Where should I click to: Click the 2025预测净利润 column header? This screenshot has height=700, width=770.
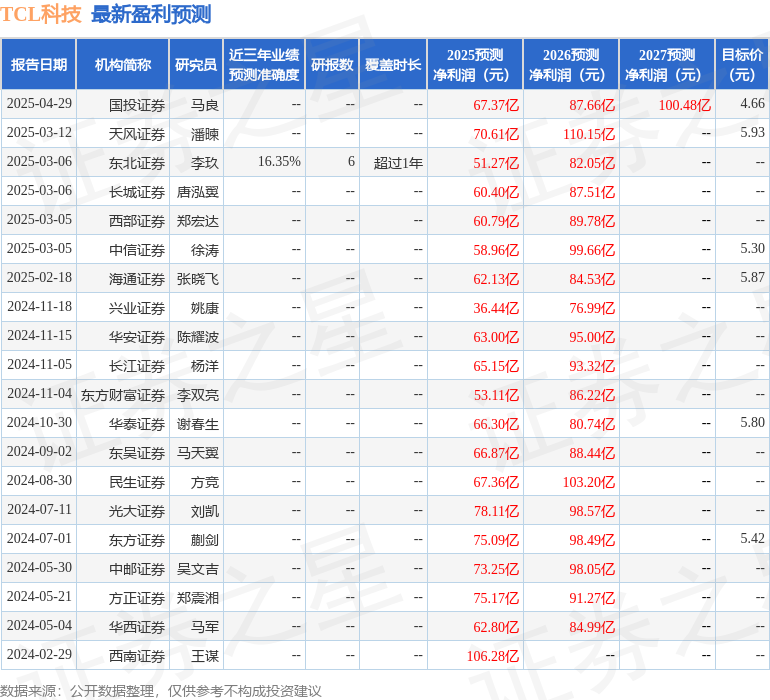coord(475,64)
